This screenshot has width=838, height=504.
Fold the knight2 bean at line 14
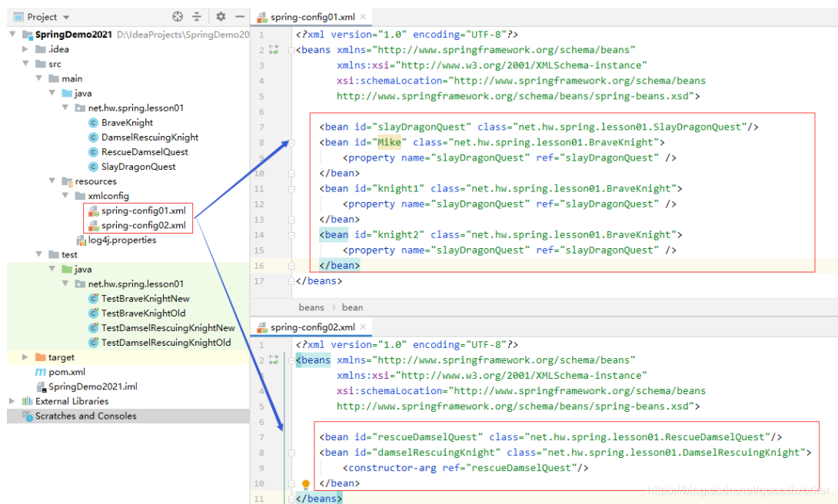point(292,235)
